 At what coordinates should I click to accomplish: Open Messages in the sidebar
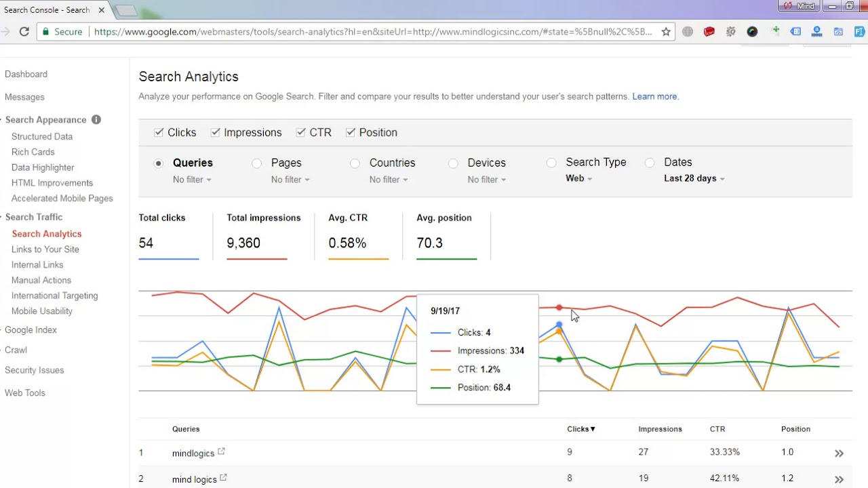(24, 97)
